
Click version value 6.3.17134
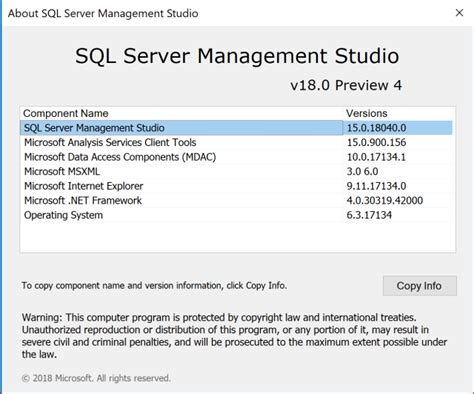[369, 215]
